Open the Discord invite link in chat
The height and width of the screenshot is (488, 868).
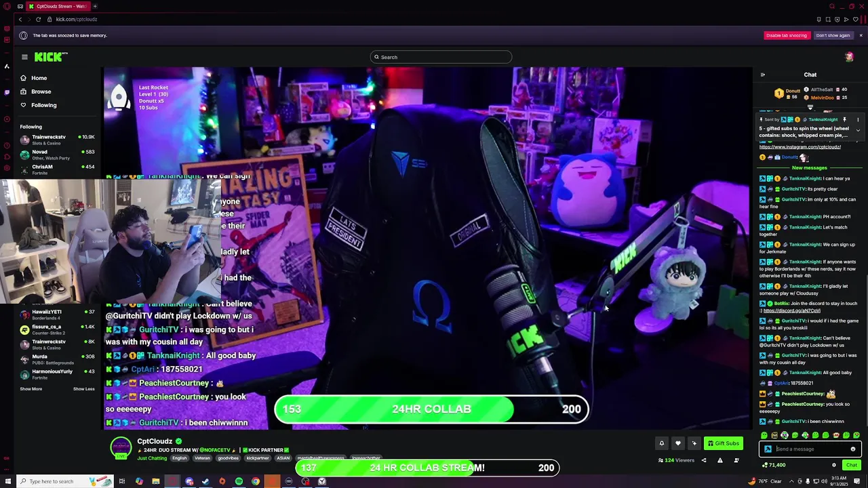point(791,310)
